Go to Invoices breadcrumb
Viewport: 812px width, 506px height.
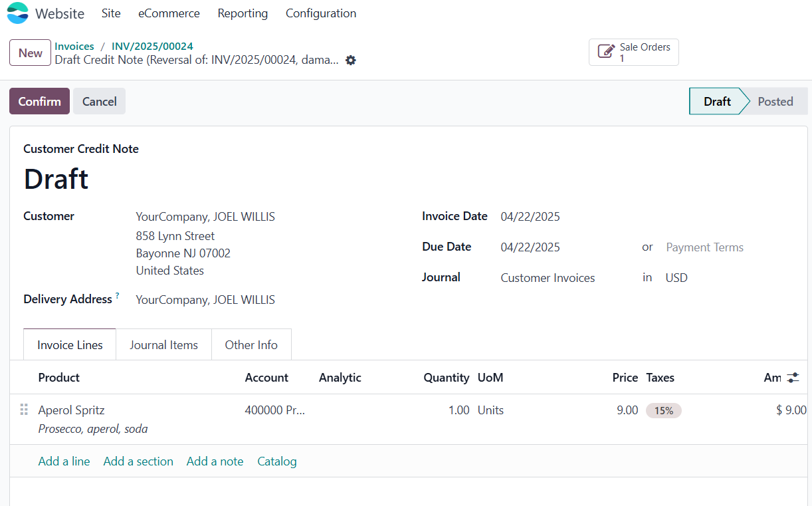click(74, 46)
